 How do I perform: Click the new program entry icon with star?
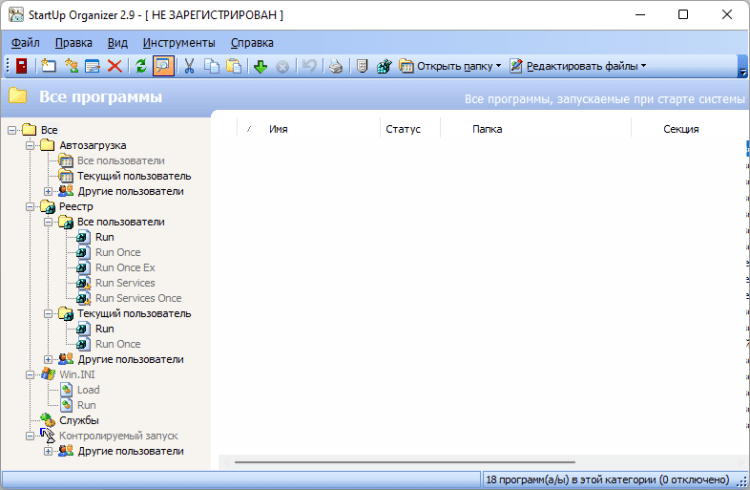pyautogui.click(x=48, y=66)
